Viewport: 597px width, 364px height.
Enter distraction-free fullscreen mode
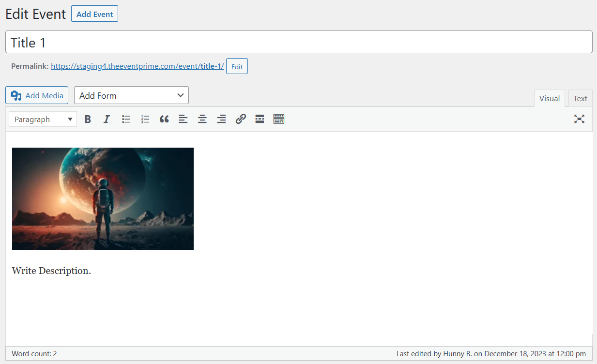pos(579,119)
